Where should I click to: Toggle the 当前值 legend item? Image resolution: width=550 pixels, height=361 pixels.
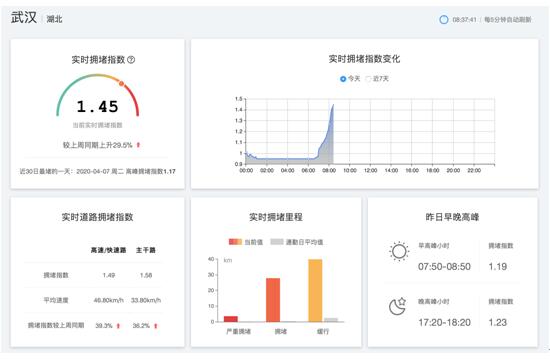pyautogui.click(x=246, y=242)
